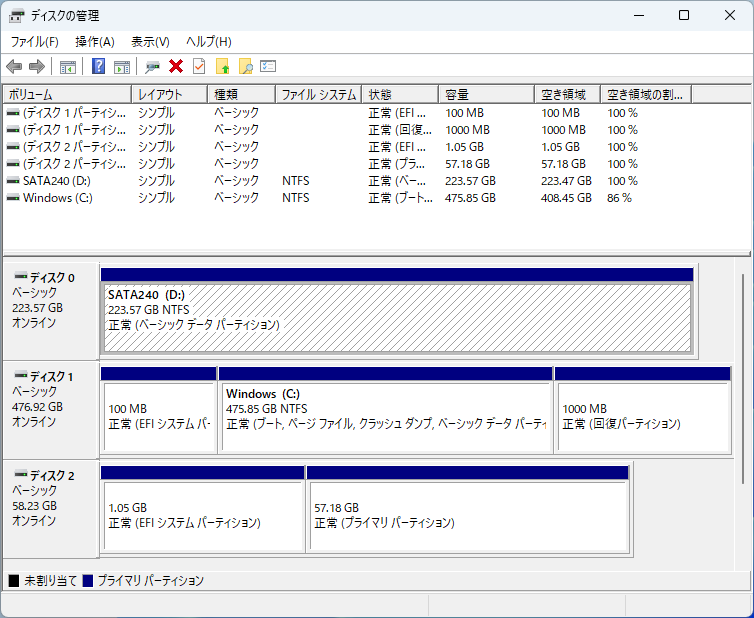Image resolution: width=754 pixels, height=618 pixels.
Task: Toggle the action pane show/hide icon
Action: (x=122, y=67)
